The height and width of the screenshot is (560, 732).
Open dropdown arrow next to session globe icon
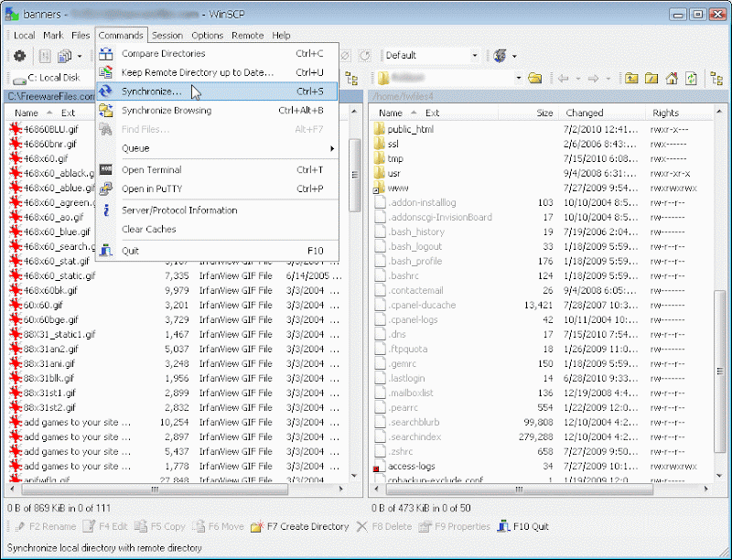514,56
